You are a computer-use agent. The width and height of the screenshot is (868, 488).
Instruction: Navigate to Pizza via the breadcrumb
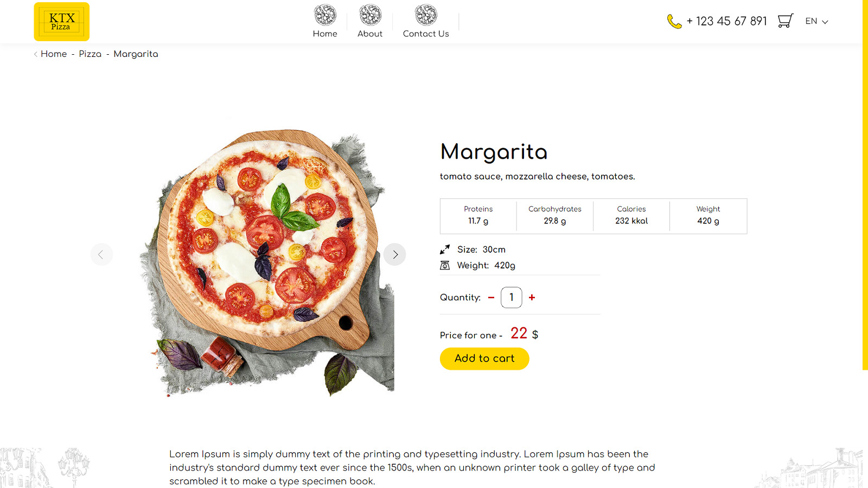point(90,54)
